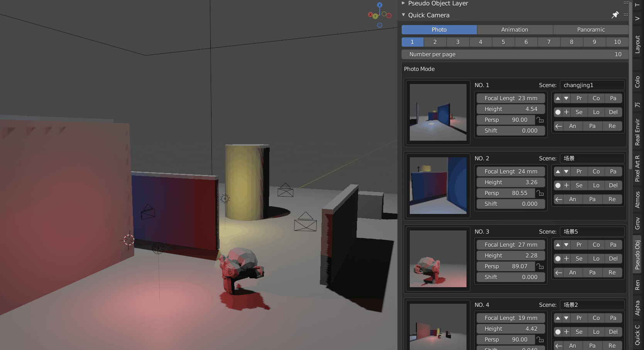
Task: Move camera NO. 1 up with the arrow icon
Action: [558, 98]
